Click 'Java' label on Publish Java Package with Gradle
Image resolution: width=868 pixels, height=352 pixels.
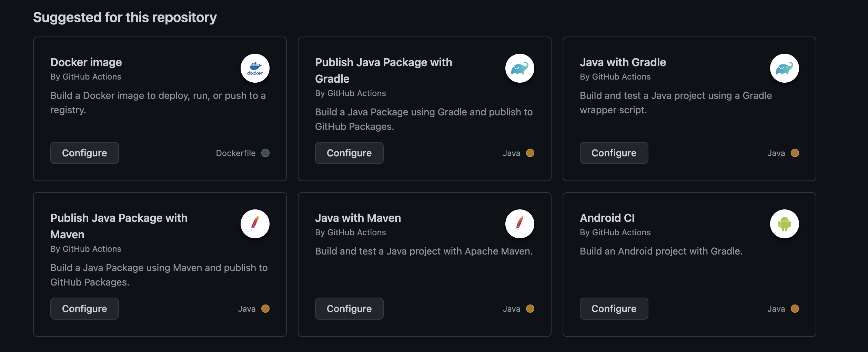click(x=512, y=153)
